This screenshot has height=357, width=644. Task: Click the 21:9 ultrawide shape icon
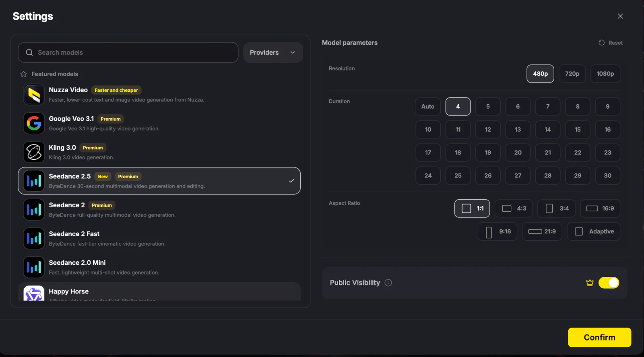(x=535, y=231)
